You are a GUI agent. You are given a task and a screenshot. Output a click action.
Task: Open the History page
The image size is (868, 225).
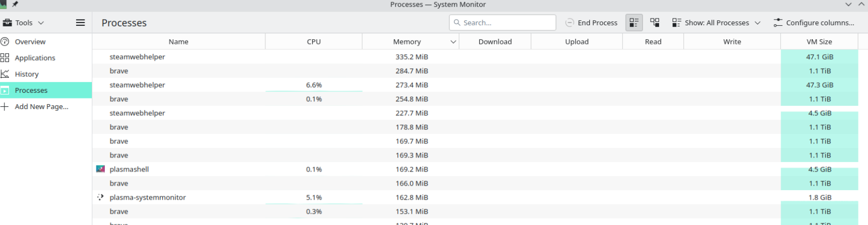[x=46, y=74]
